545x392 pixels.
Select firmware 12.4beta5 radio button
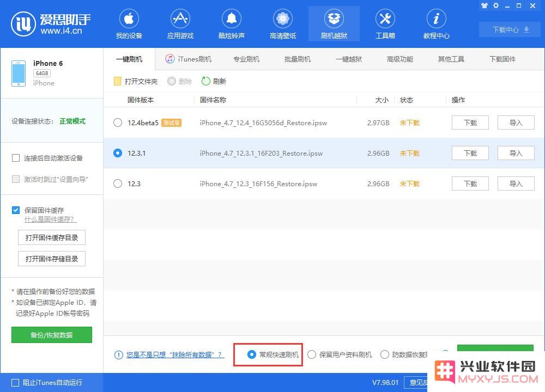pos(118,122)
